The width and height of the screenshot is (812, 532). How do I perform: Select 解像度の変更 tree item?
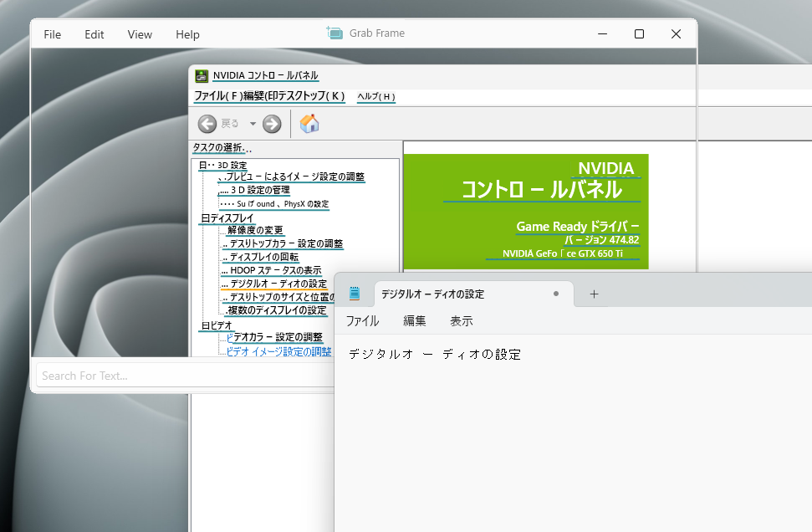255,230
